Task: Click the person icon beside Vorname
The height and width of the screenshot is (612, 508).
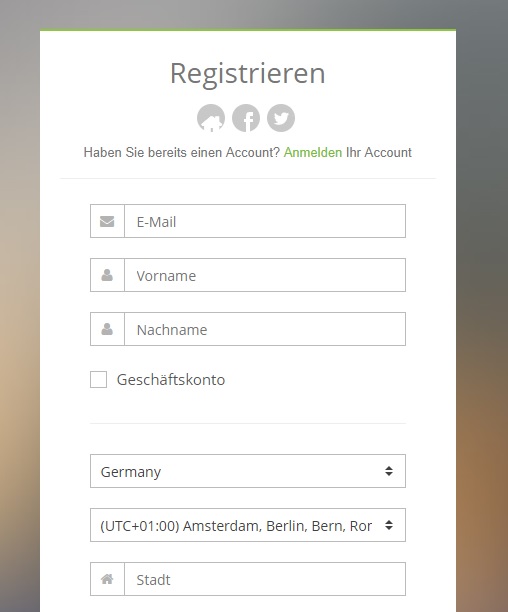Action: point(107,275)
